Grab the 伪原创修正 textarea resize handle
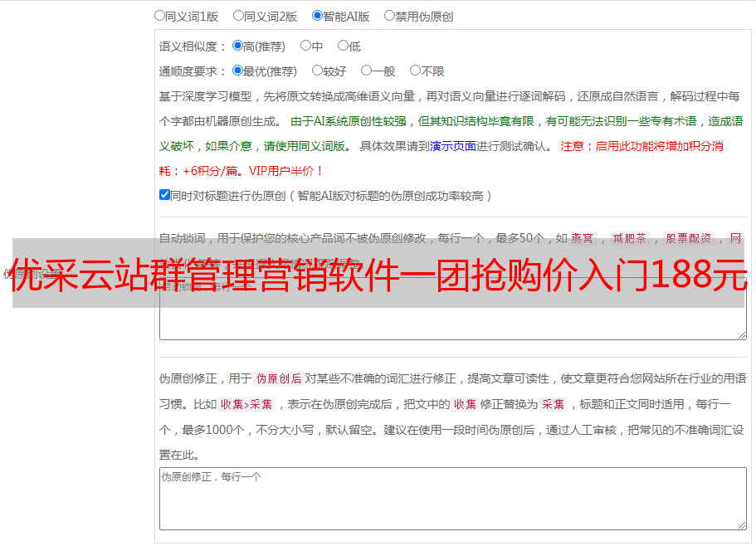This screenshot has height=546, width=756. pos(742,525)
